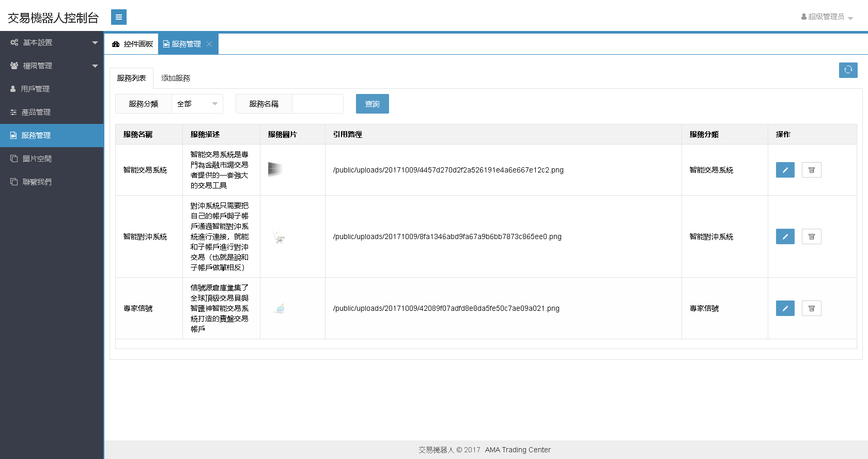Click the 查詢 search button

coord(372,104)
